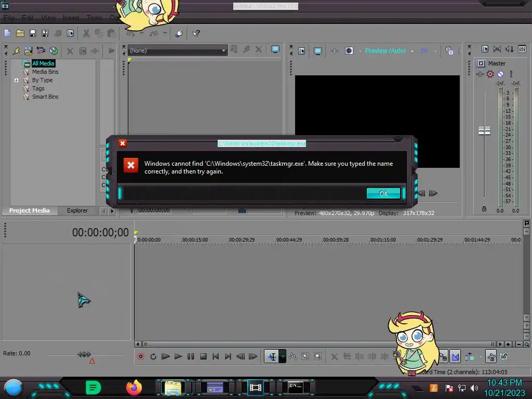Toggle preview overlays grid icon
This screenshot has height=399, width=532.
coord(424,51)
